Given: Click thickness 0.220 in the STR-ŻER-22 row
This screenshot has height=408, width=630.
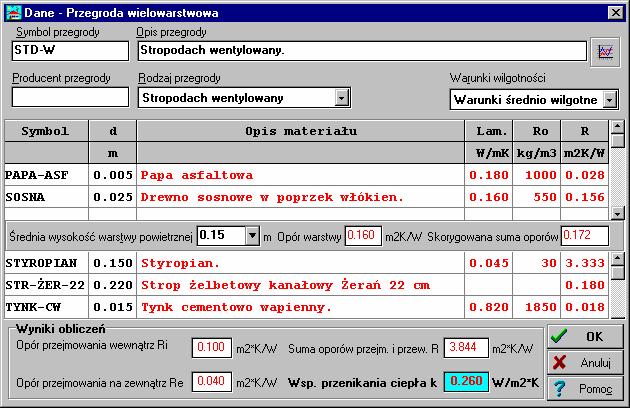Looking at the screenshot, I should tap(112, 285).
